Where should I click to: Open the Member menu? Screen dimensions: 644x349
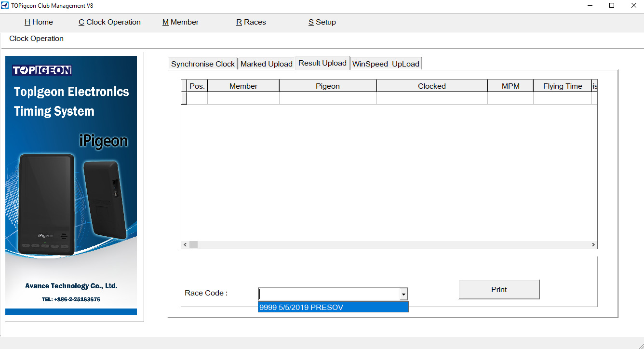pyautogui.click(x=180, y=22)
